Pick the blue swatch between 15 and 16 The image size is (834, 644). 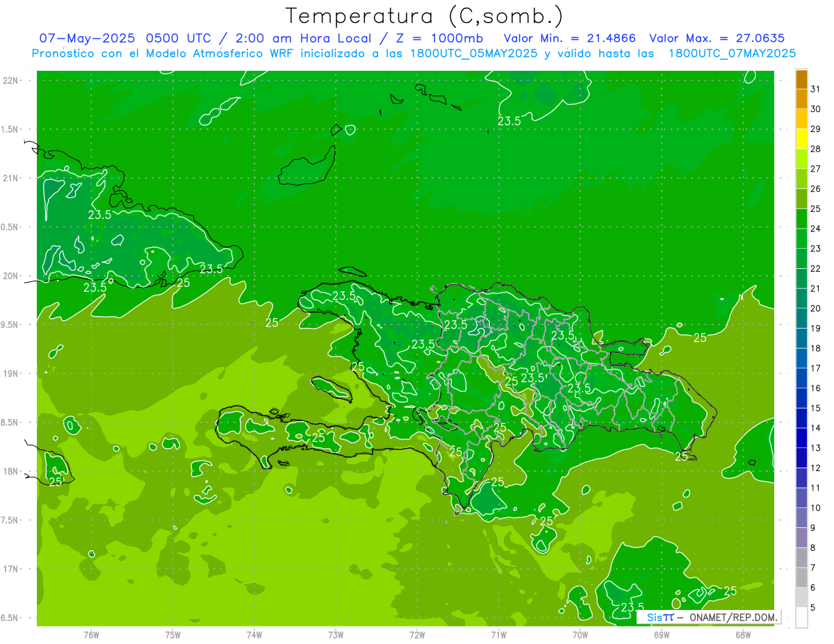(x=801, y=398)
